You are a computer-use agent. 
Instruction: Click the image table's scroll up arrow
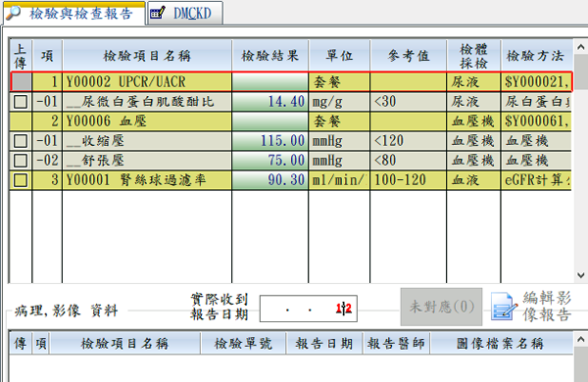[581, 339]
